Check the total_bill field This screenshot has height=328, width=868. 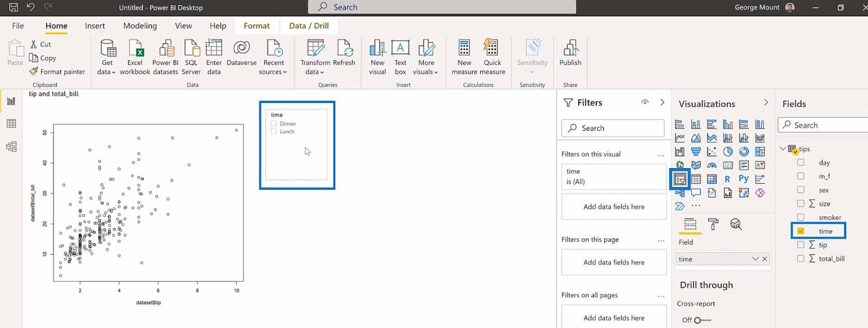point(801,259)
